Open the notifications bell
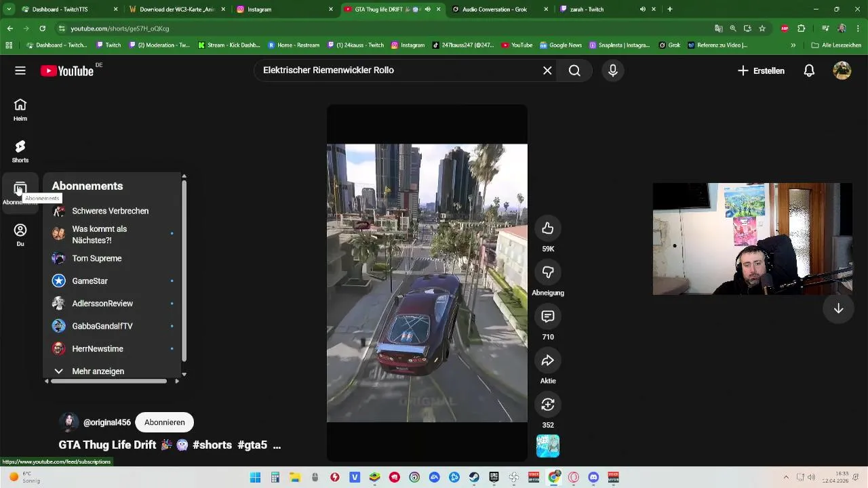 coord(809,70)
